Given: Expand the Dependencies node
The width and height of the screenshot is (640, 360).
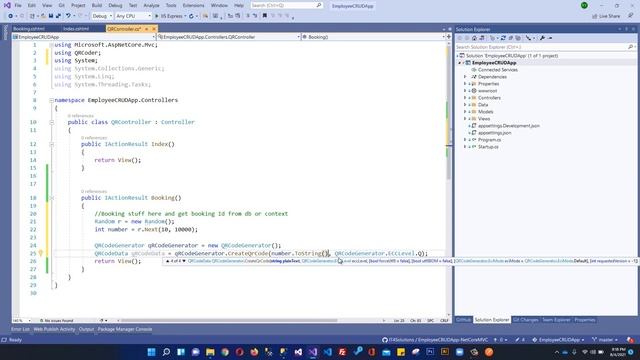Looking at the screenshot, I should click(x=465, y=77).
